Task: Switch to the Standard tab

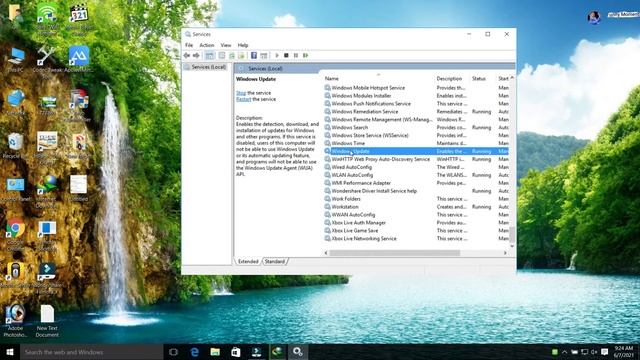Action: [x=275, y=261]
